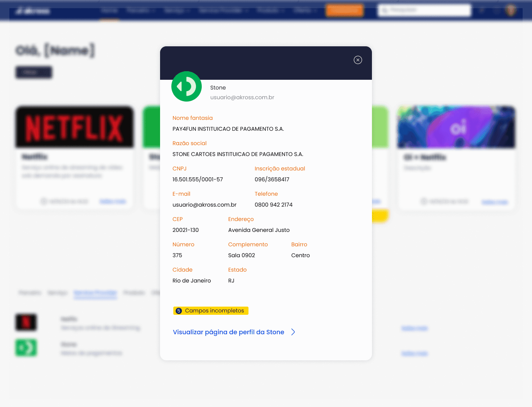Click the 'E-mail' field label
Image resolution: width=532 pixels, height=407 pixels.
pyautogui.click(x=181, y=194)
